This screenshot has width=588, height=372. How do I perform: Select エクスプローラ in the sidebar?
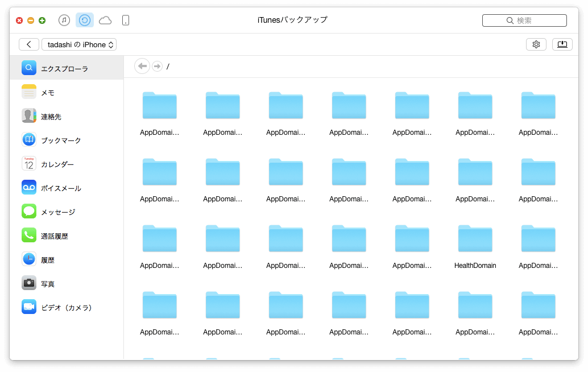67,68
